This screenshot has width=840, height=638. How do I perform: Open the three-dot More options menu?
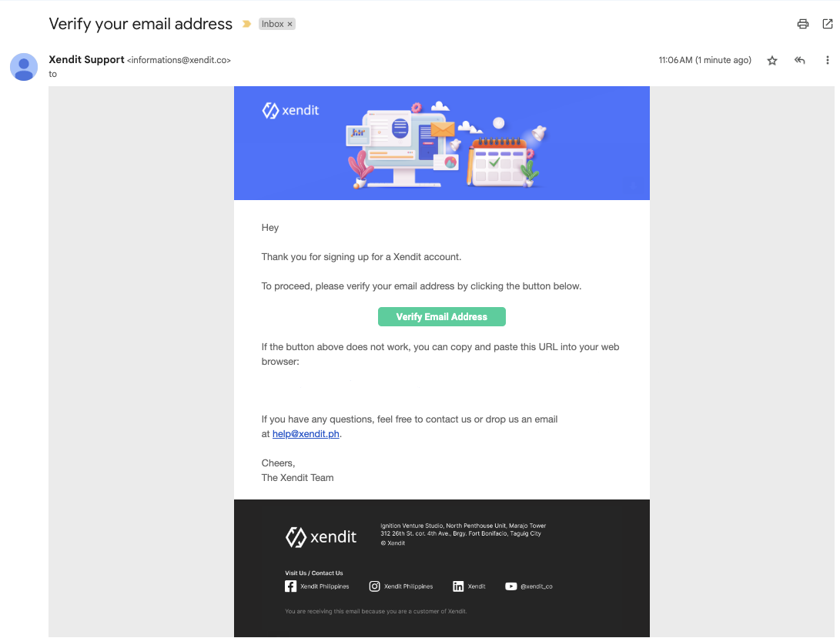click(828, 61)
